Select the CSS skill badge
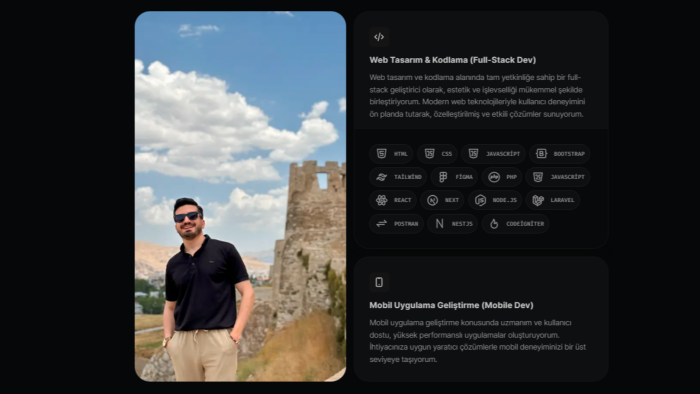Viewport: 700px width, 394px height. coord(437,153)
